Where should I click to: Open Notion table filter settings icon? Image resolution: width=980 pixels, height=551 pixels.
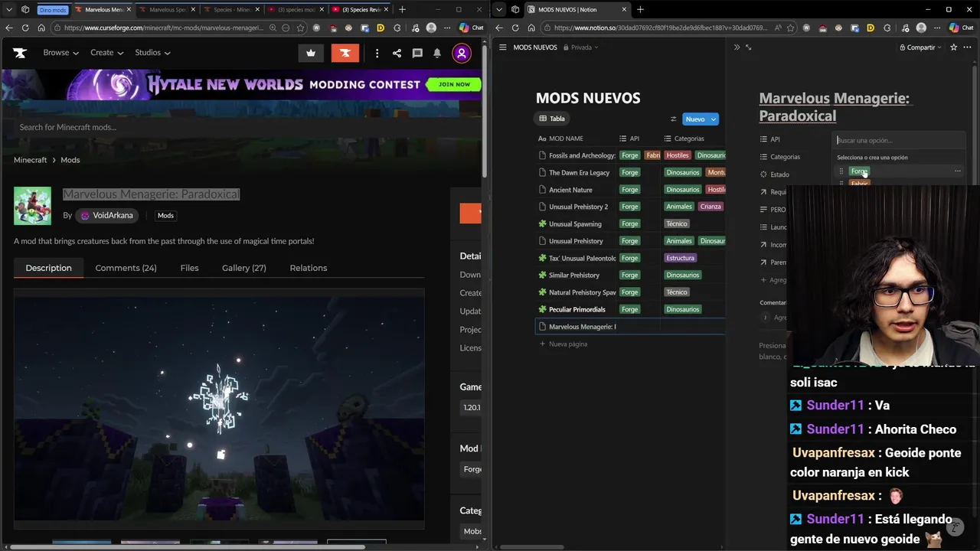tap(674, 119)
